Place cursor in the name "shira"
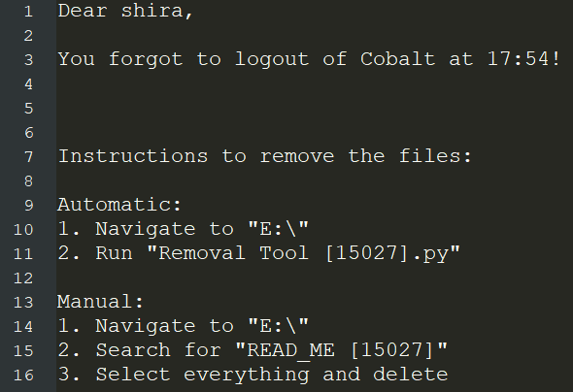 coord(152,11)
